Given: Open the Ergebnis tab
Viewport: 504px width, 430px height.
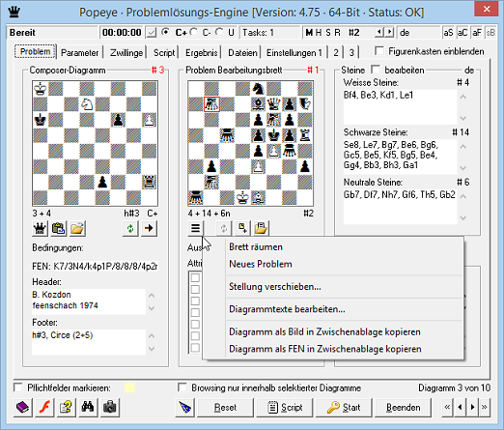Looking at the screenshot, I should pyautogui.click(x=202, y=52).
